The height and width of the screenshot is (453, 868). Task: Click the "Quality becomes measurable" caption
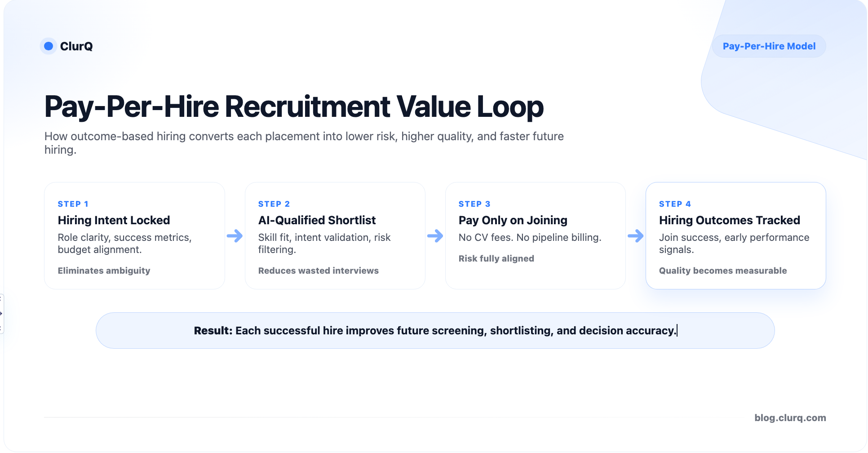click(722, 271)
